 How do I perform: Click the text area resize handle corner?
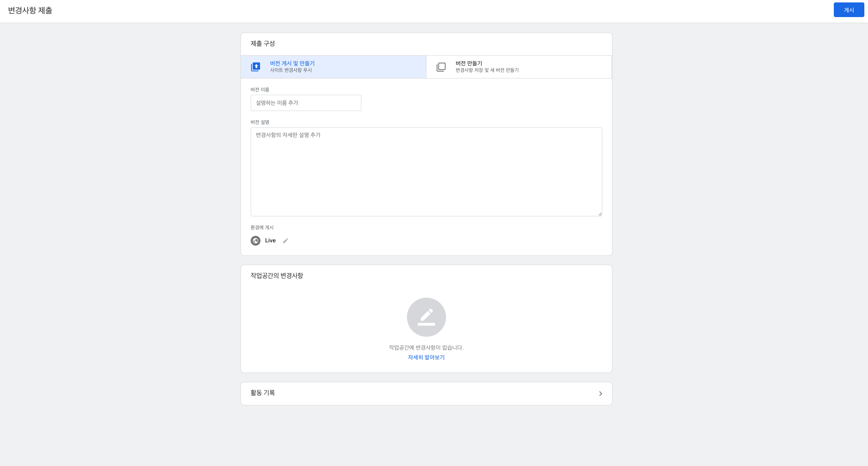[600, 214]
